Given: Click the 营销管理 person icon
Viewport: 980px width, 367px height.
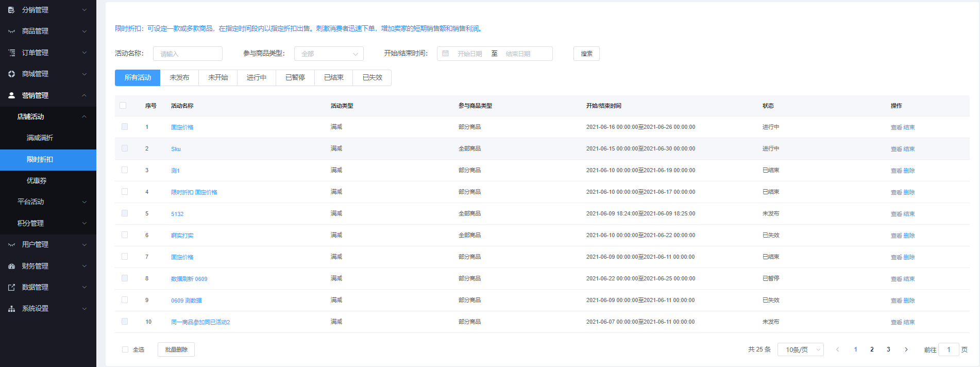Looking at the screenshot, I should (11, 95).
